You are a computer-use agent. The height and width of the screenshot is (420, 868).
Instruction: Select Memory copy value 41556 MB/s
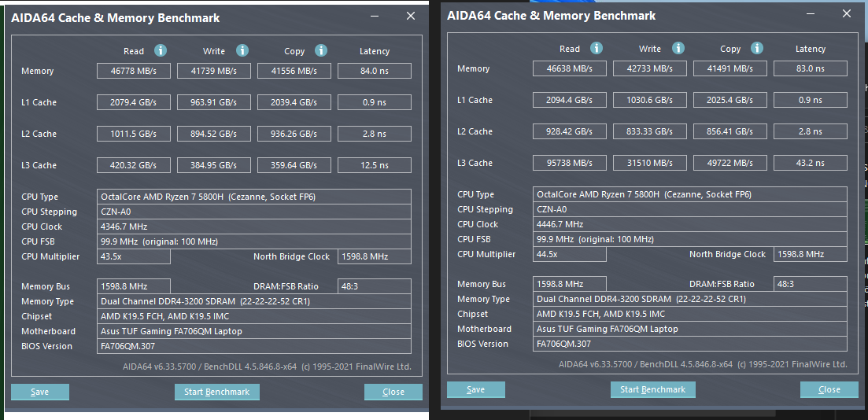tap(294, 71)
